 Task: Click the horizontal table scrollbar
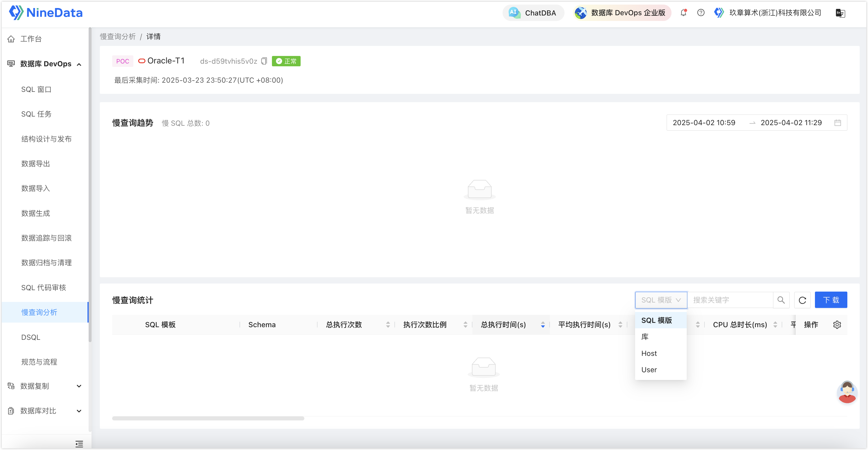[x=208, y=418]
